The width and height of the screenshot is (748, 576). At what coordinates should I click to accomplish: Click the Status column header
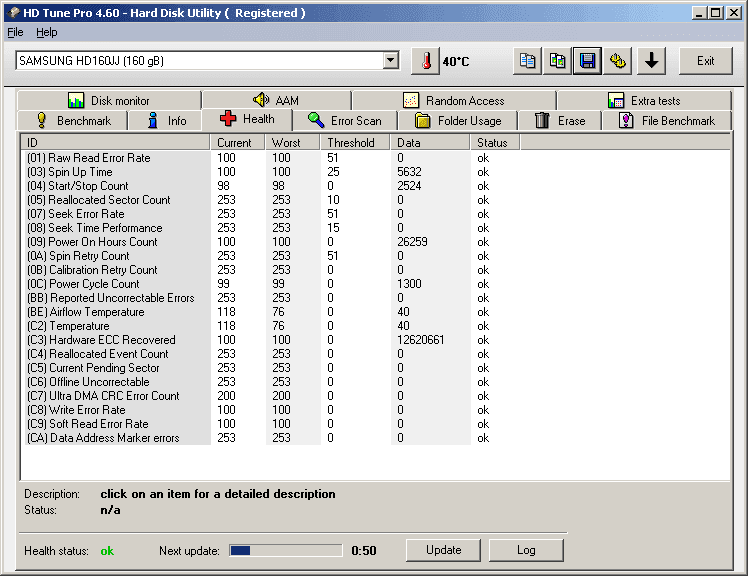(x=495, y=143)
